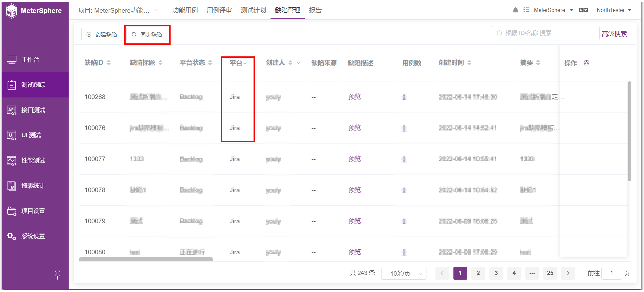Pin the sidebar with the pin icon

57,275
